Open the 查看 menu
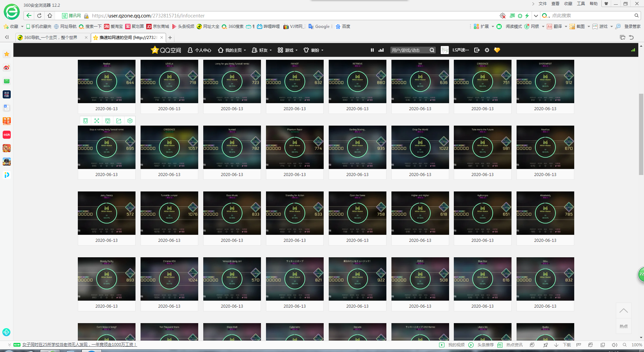The image size is (644, 352). coord(555,4)
